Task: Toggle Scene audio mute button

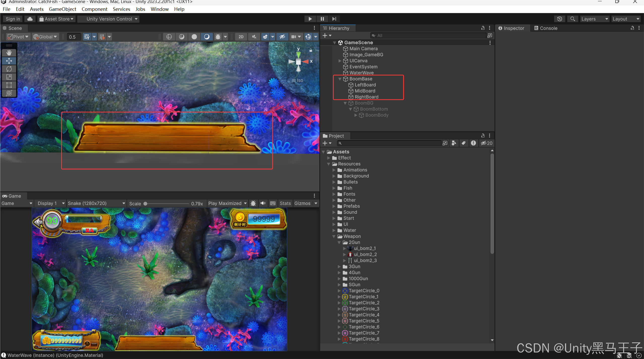Action: 254,37
